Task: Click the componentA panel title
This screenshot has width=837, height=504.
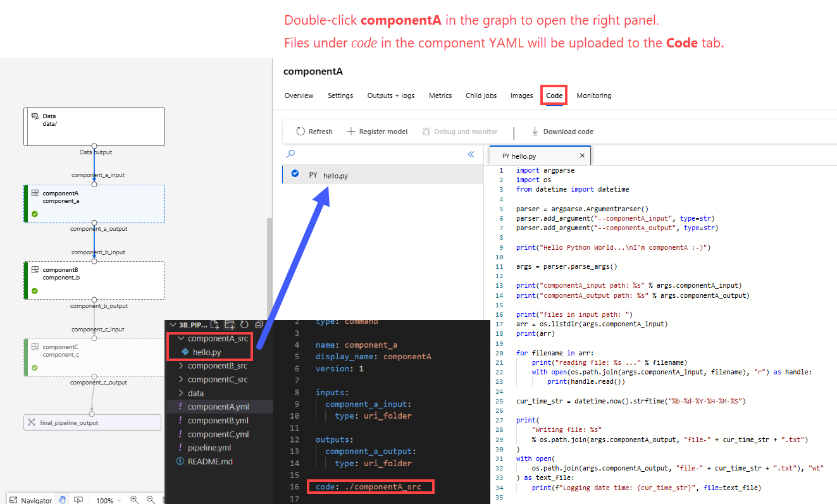Action: (x=313, y=71)
